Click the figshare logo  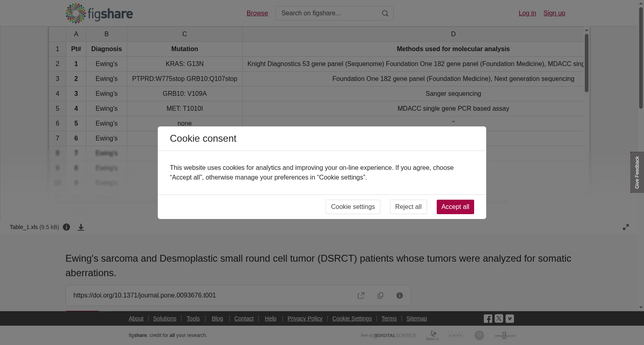tap(99, 13)
